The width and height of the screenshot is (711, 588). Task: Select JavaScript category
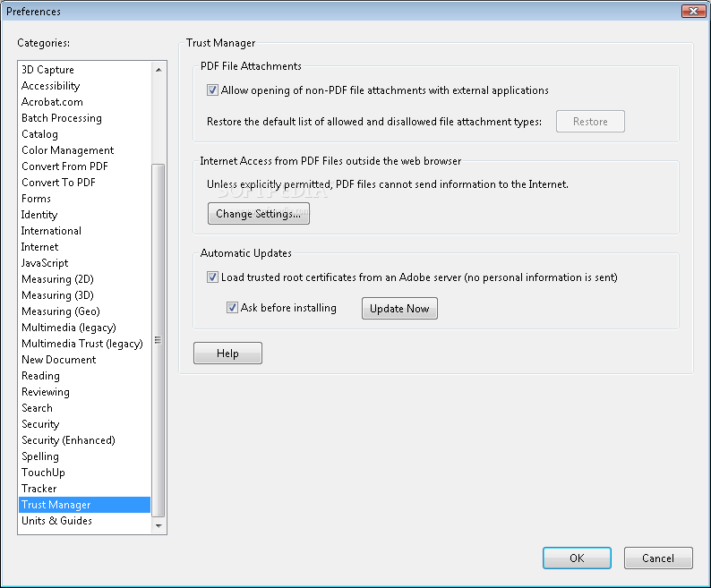[84, 263]
